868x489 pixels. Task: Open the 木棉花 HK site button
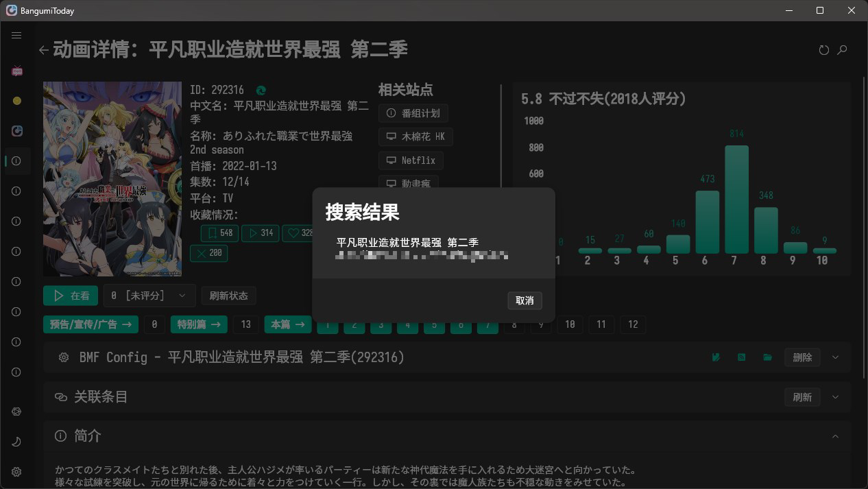tap(415, 136)
